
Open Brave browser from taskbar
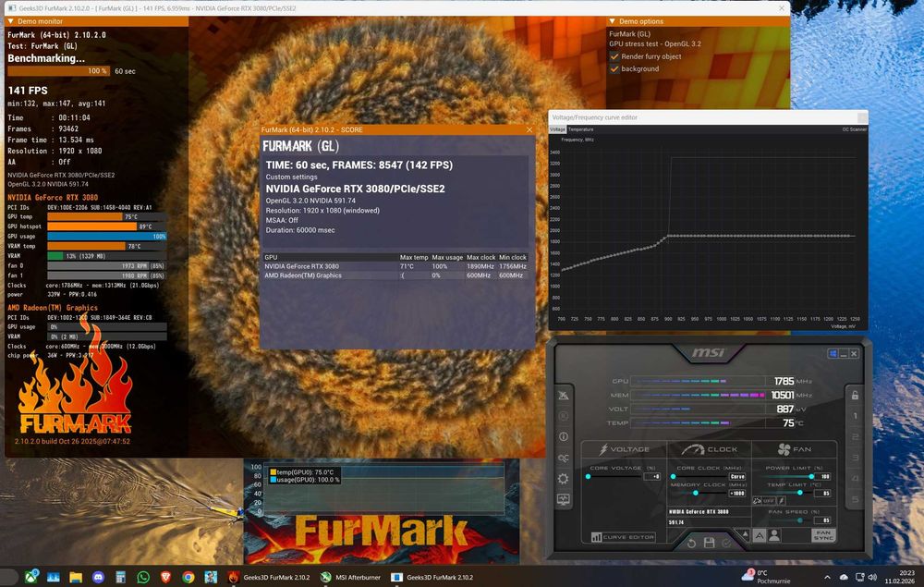pos(165,577)
